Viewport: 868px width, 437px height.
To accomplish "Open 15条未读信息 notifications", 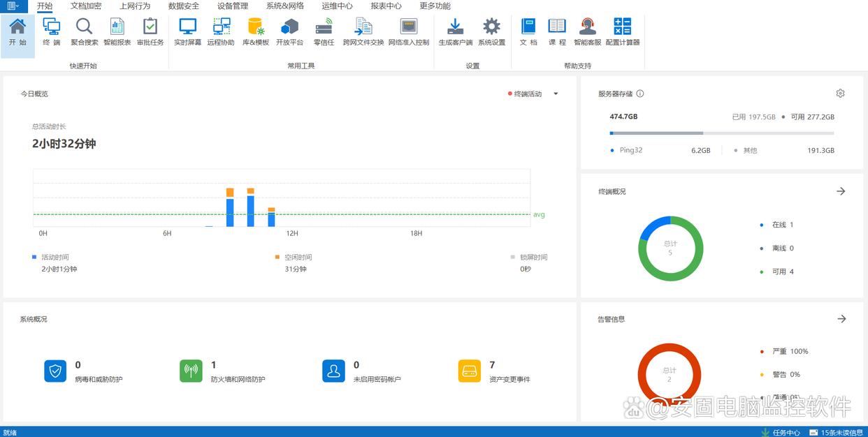I will tap(836, 432).
